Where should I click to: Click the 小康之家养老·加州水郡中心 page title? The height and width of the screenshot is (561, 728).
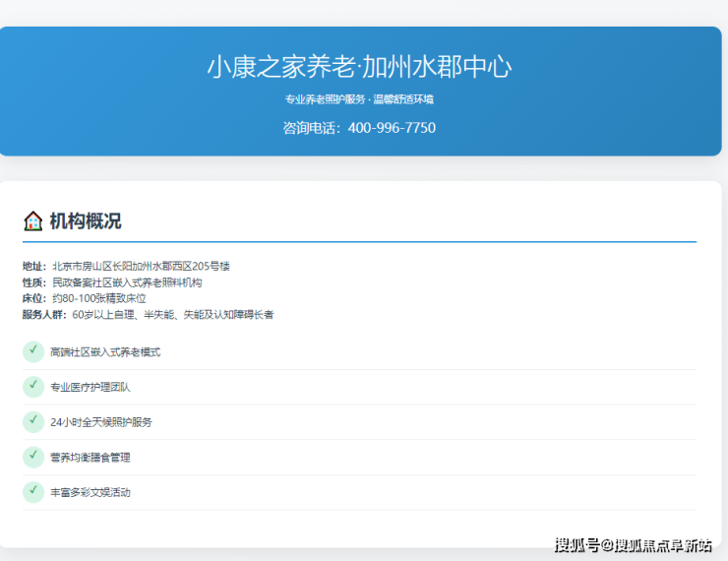click(x=359, y=67)
